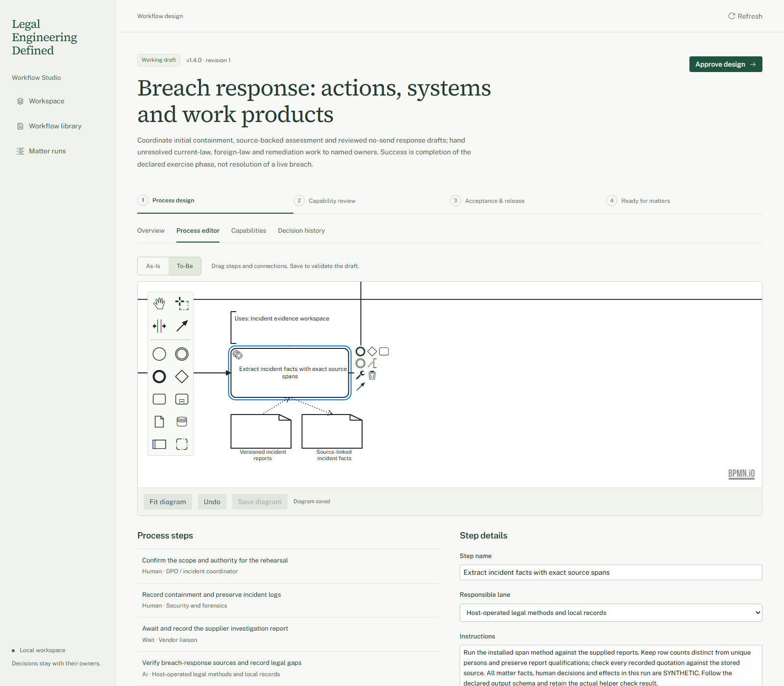
Task: Append end event via context pad
Action: click(x=360, y=351)
